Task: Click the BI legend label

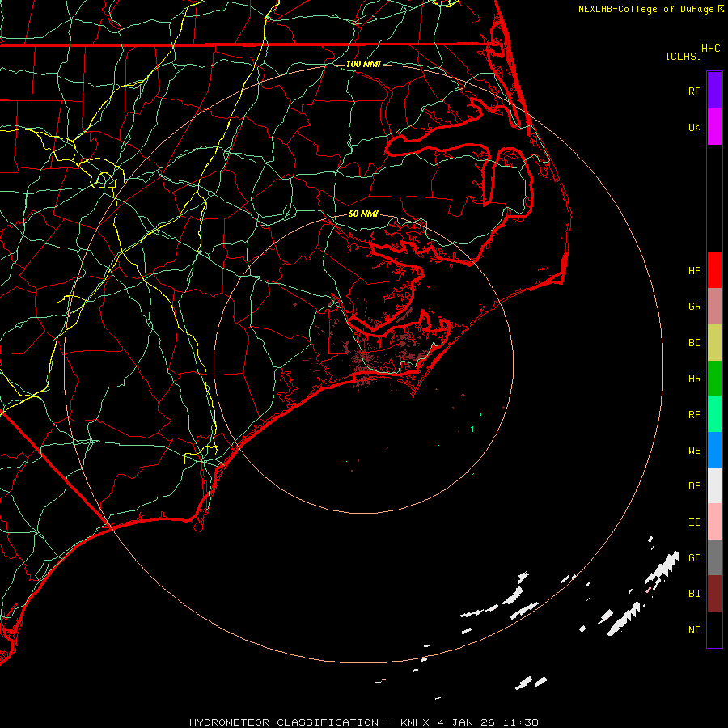Action: (x=694, y=594)
